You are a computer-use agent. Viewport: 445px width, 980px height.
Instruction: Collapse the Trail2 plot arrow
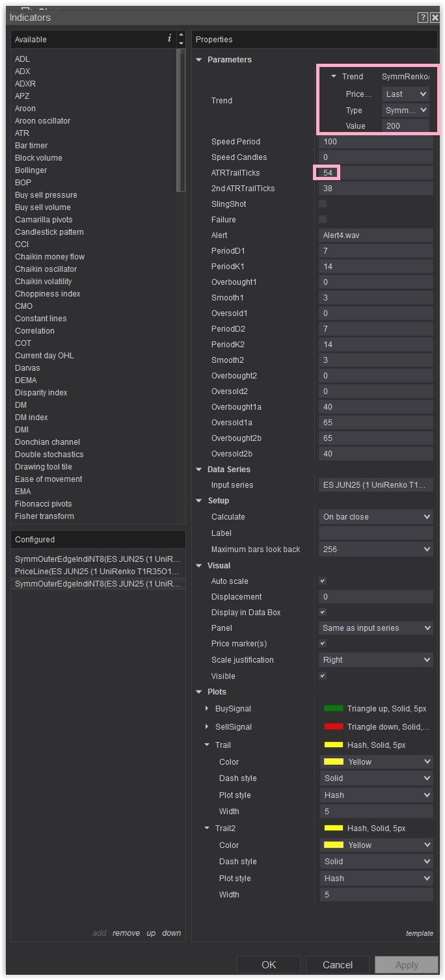[x=207, y=828]
